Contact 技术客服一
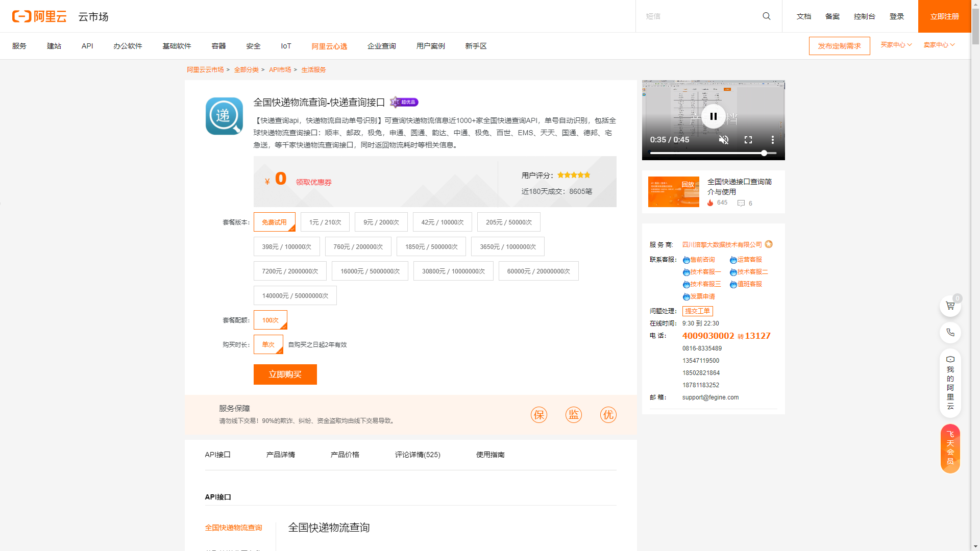980x551 pixels. (x=702, y=272)
